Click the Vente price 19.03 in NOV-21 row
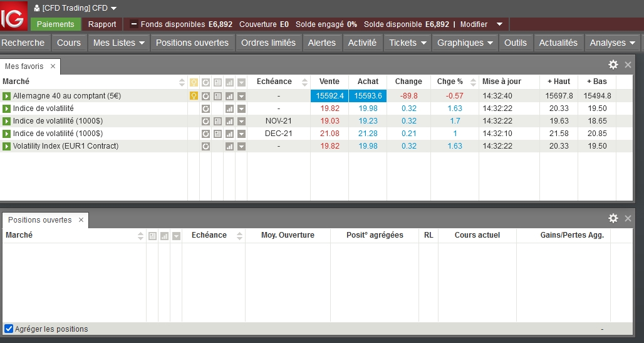The image size is (644, 343). pyautogui.click(x=330, y=121)
